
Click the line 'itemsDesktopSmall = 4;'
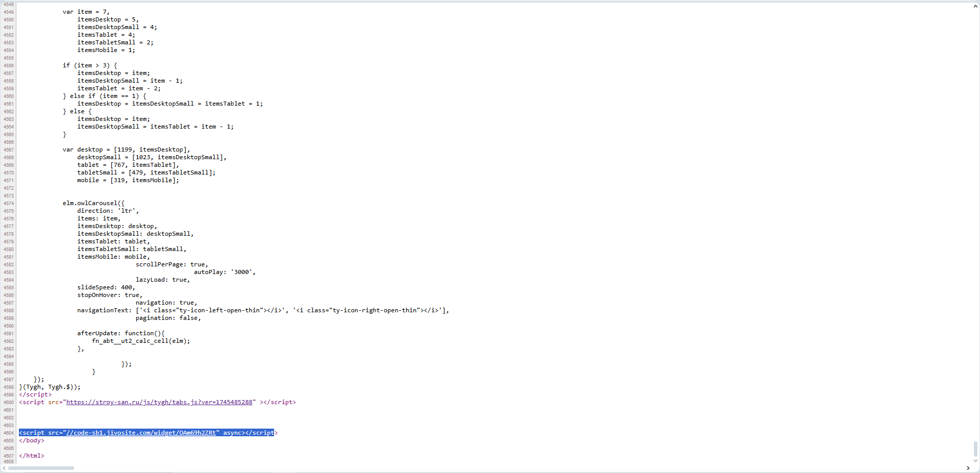coord(117,27)
